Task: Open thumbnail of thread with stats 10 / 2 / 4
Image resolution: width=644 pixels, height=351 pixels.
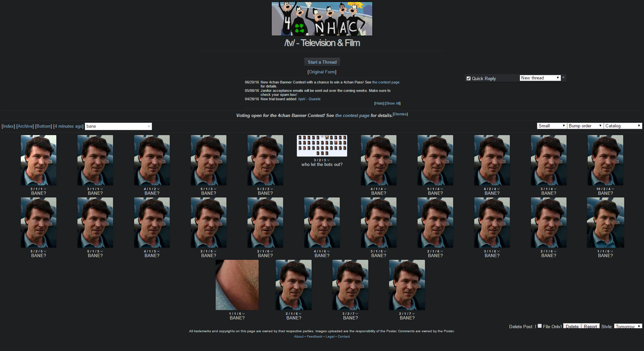Action: point(605,160)
